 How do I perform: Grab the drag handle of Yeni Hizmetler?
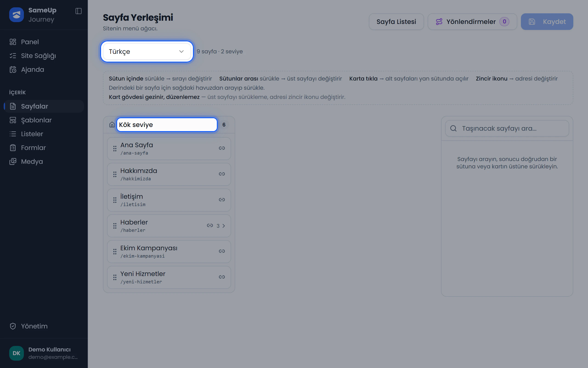(x=115, y=277)
